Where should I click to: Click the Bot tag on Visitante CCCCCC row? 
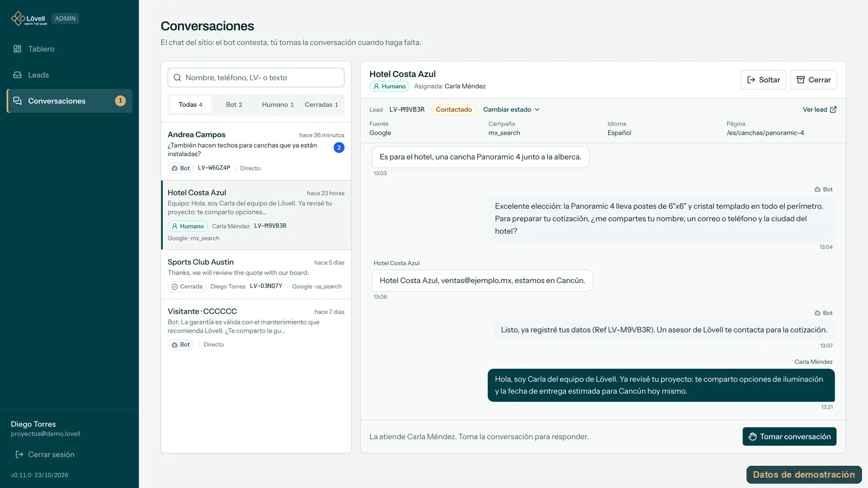click(181, 344)
